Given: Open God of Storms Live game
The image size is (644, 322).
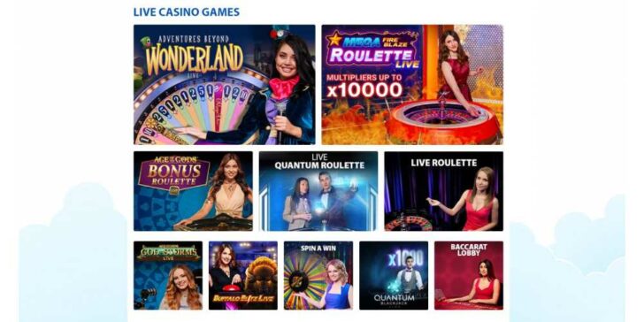Looking at the screenshot, I should (x=168, y=275).
